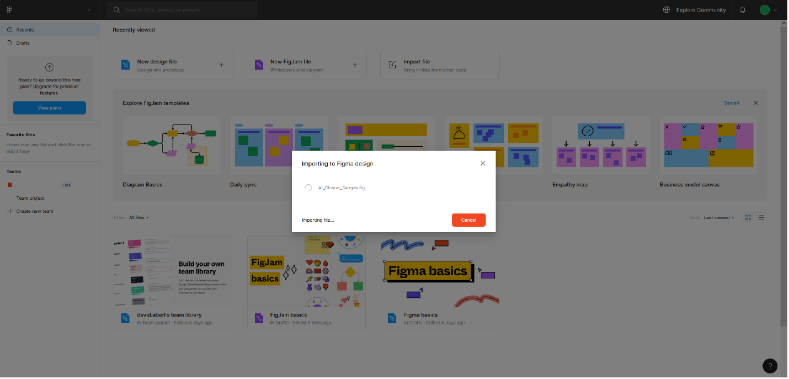Click the search files input field

[x=182, y=10]
